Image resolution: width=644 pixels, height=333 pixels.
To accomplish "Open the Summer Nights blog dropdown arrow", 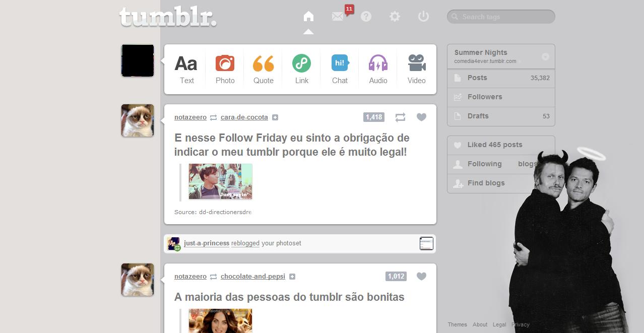I will pos(545,57).
